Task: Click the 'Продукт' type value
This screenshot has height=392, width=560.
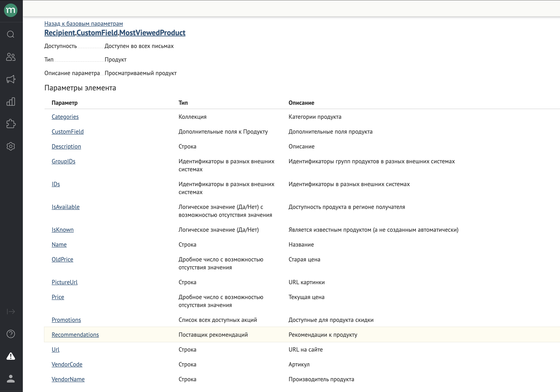Action: pos(116,60)
